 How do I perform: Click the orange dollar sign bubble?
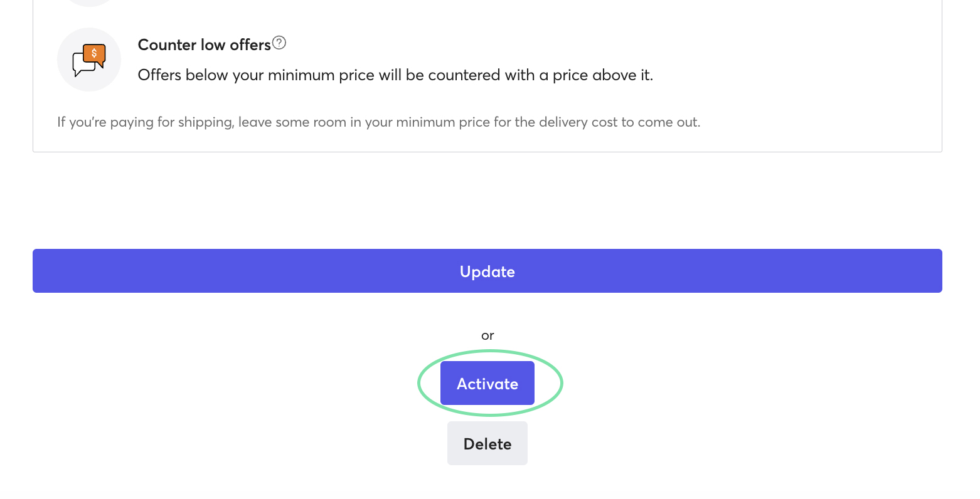95,54
